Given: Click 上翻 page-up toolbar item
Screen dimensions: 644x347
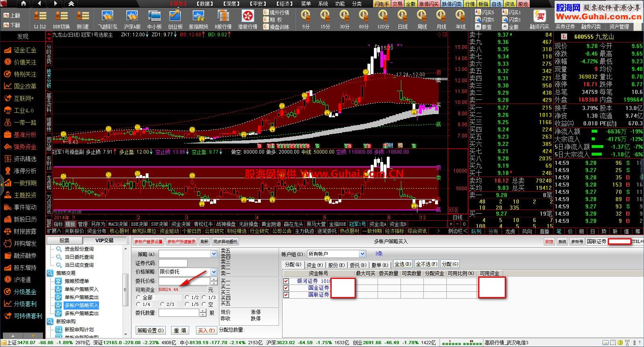Looking at the screenshot, I should click(x=12, y=15).
